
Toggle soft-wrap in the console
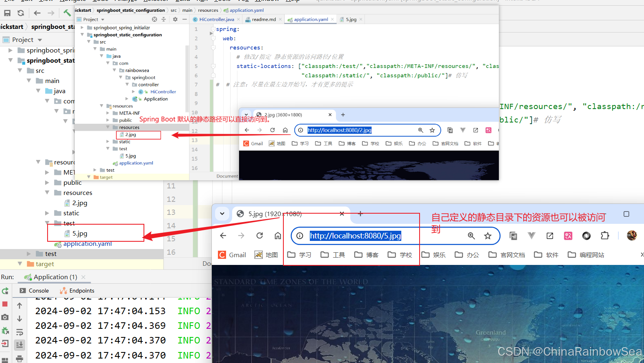20,332
